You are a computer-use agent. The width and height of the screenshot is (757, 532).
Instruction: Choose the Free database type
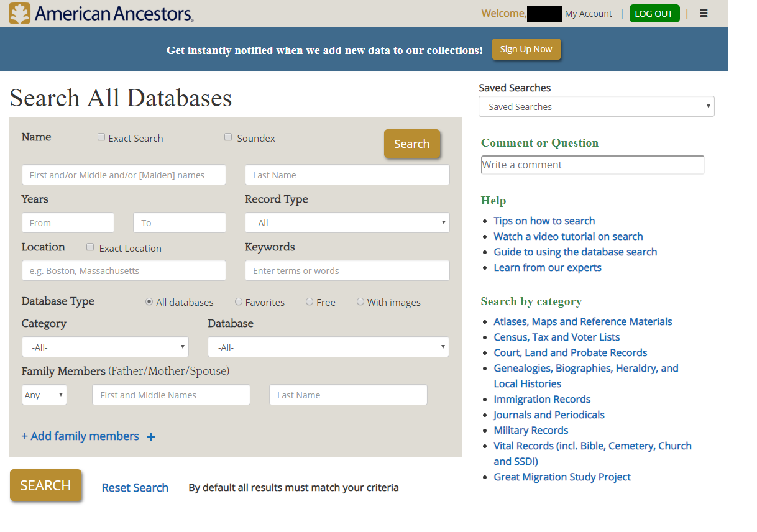pos(310,302)
